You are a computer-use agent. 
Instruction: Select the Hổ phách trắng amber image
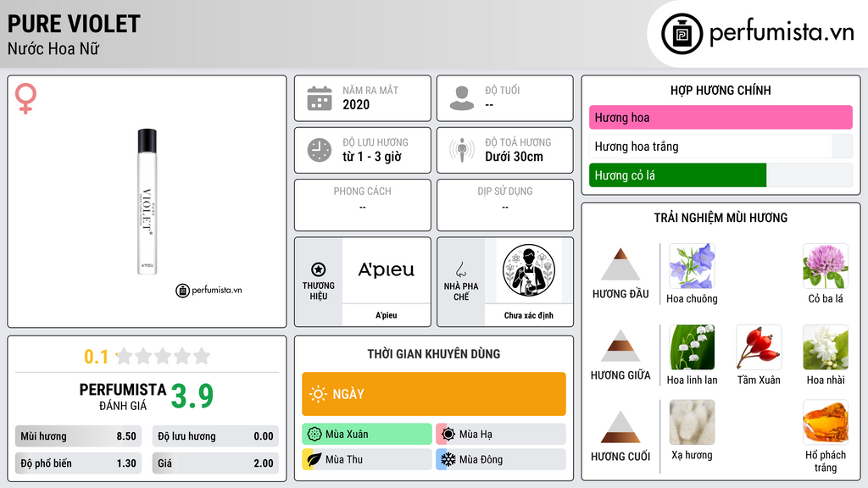click(x=826, y=423)
